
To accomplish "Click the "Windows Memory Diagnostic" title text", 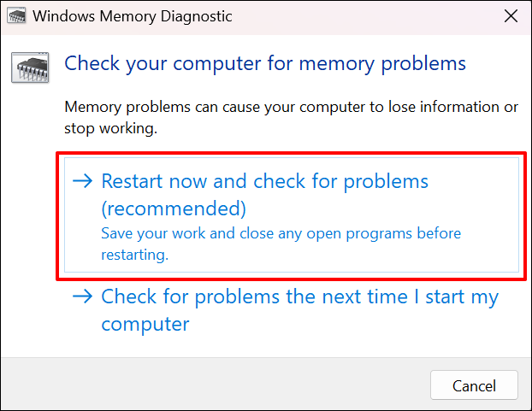I will point(133,16).
